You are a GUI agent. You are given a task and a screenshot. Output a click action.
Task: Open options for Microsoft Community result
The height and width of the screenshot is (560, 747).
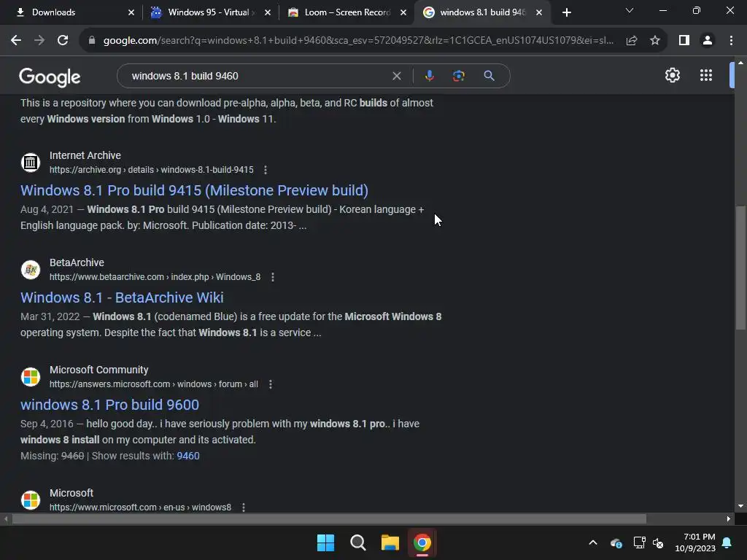coord(270,384)
